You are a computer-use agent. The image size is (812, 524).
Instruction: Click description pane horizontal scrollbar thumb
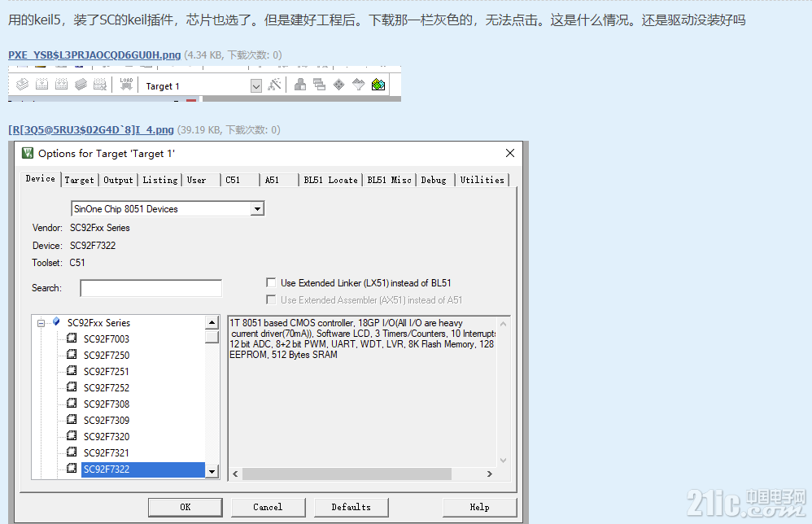tap(347, 474)
